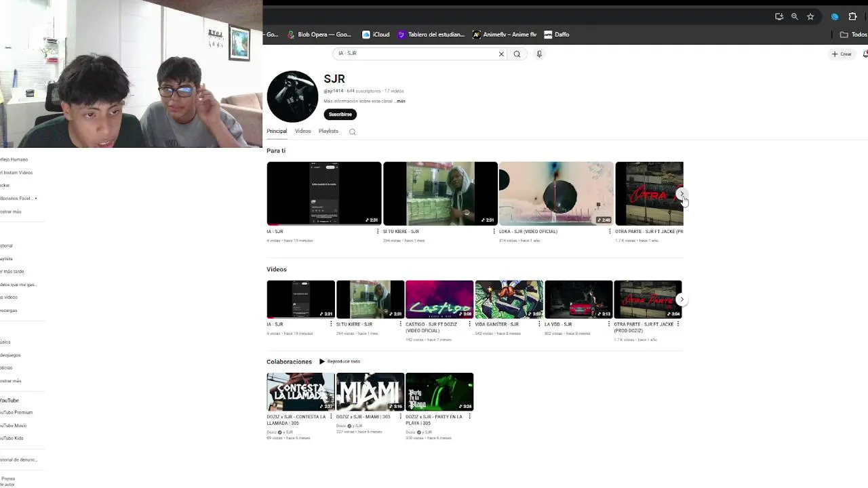Open options menu for LA VDD video

coord(609,325)
